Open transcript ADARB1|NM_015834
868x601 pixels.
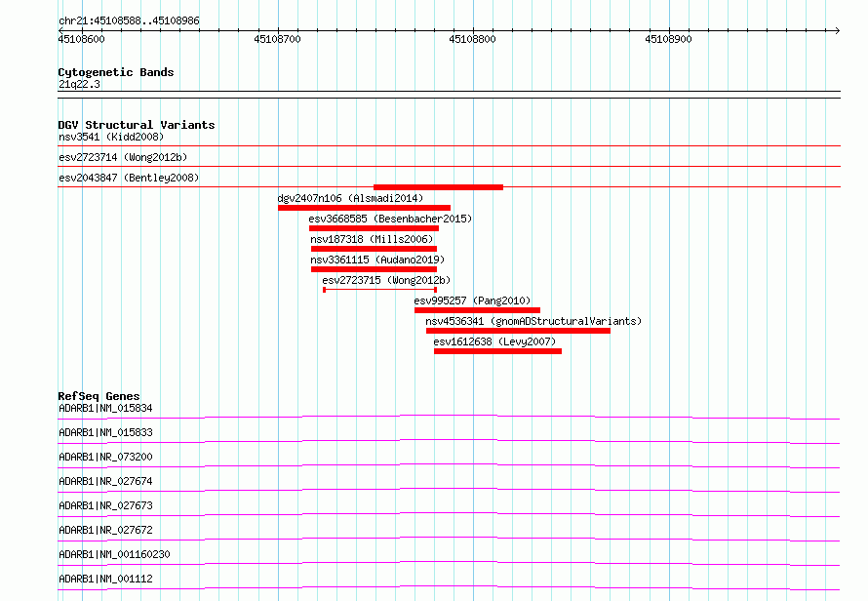[x=105, y=408]
